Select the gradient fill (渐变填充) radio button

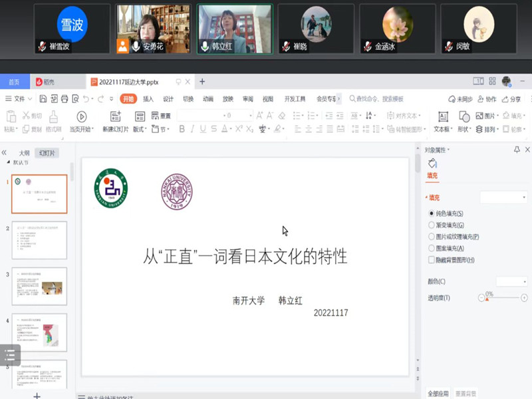point(432,225)
